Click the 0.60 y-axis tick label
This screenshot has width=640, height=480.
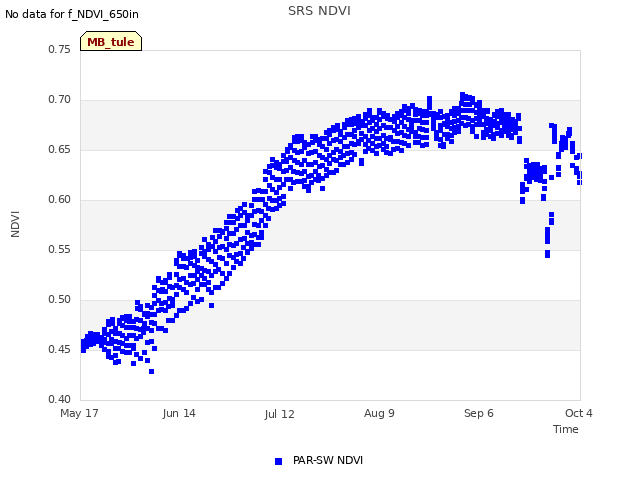(60, 200)
